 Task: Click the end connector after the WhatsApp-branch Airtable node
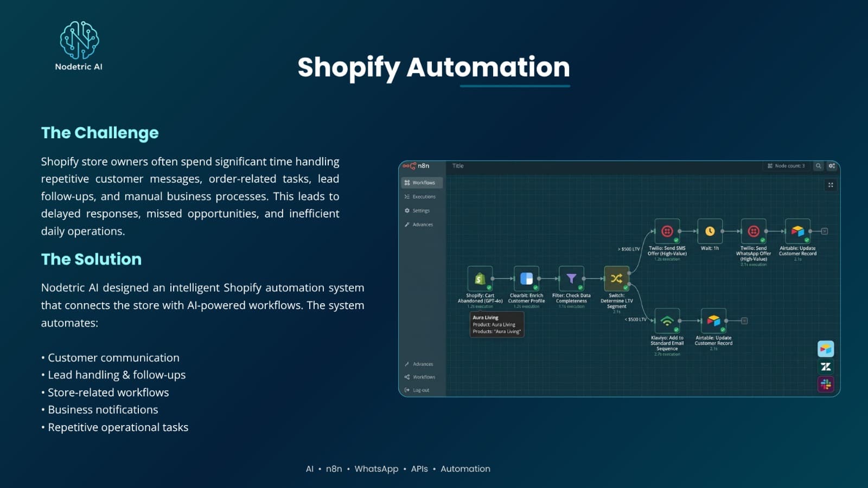[x=825, y=232]
